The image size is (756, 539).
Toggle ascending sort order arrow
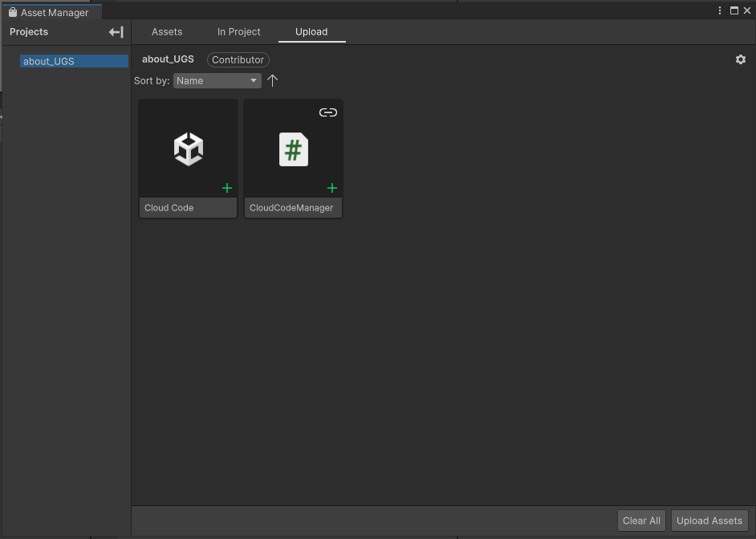pos(272,80)
